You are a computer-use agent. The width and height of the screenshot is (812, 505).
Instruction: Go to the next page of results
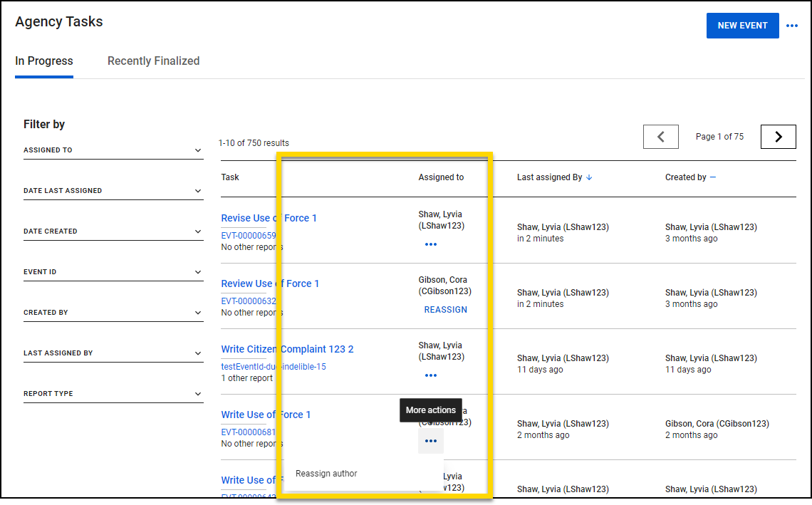pyautogui.click(x=778, y=136)
